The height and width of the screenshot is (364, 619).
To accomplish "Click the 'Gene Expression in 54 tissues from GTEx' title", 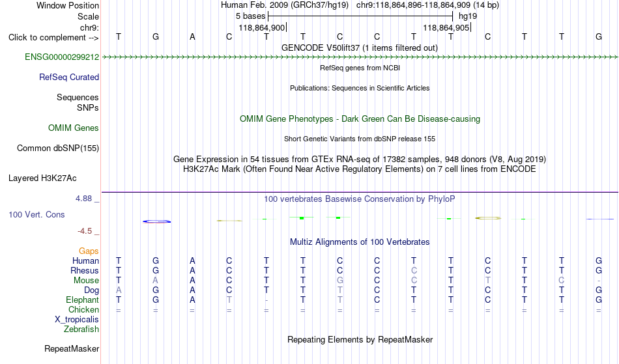I will click(x=360, y=160).
